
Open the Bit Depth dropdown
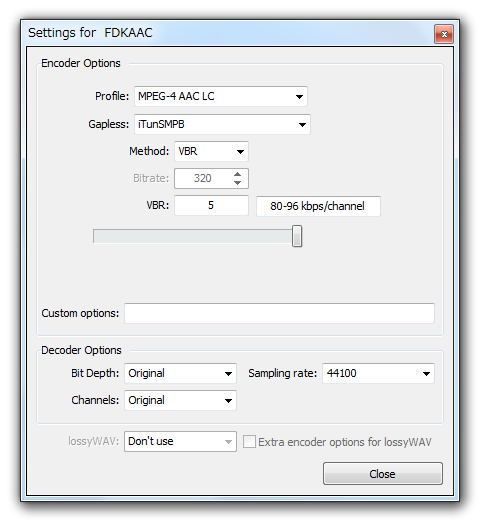click(180, 373)
